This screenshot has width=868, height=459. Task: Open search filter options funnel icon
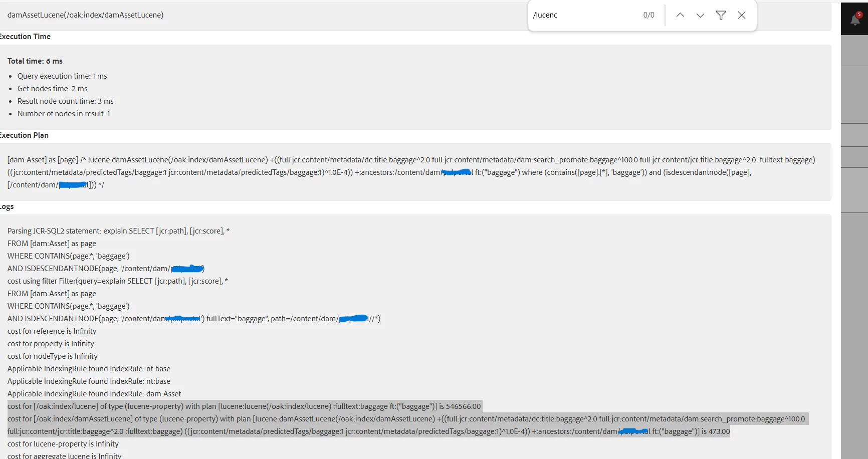[721, 15]
